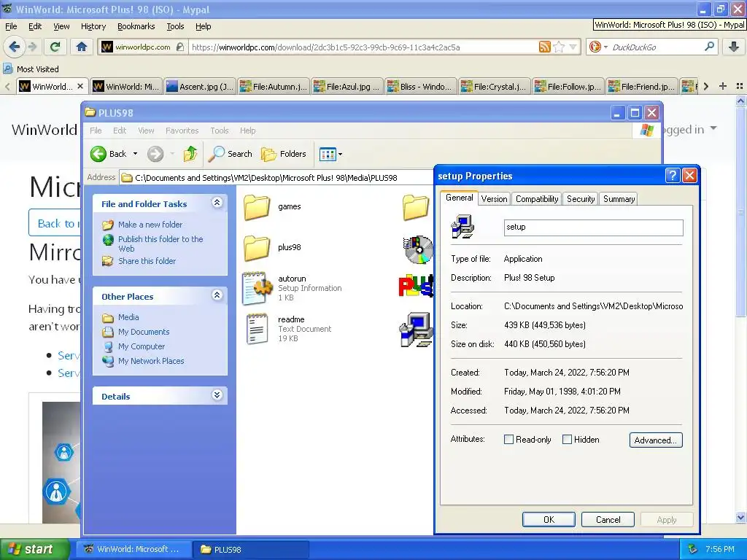Open Views dropdown arrow in Explorer
Image resolution: width=747 pixels, height=560 pixels.
click(340, 154)
